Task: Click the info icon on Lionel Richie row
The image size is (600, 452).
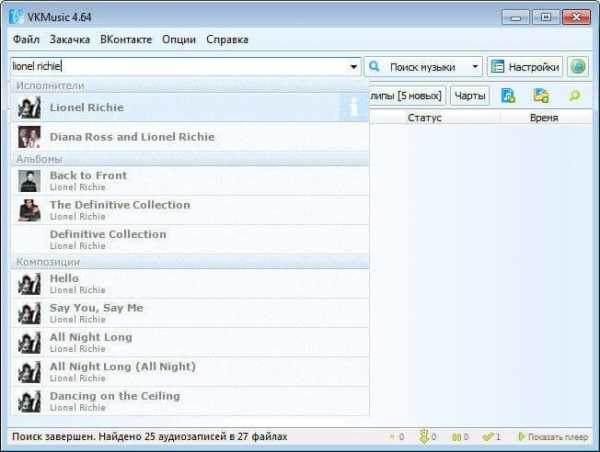Action: point(354,108)
